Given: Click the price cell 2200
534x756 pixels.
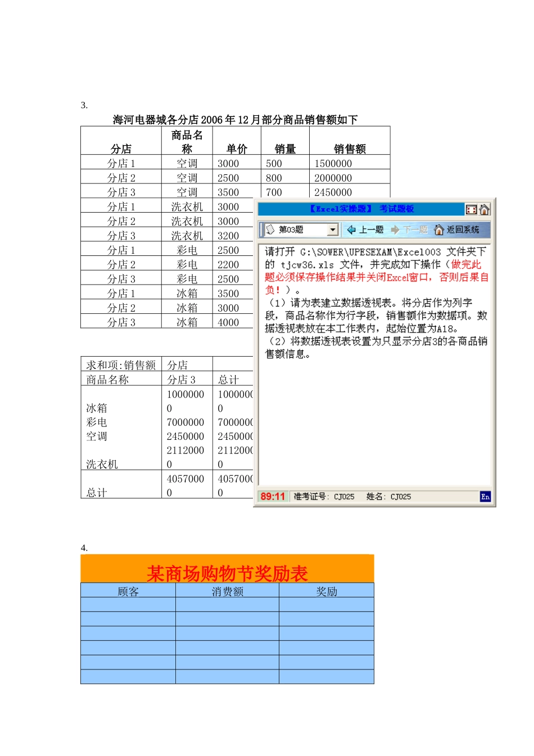Looking at the screenshot, I should (x=228, y=265).
